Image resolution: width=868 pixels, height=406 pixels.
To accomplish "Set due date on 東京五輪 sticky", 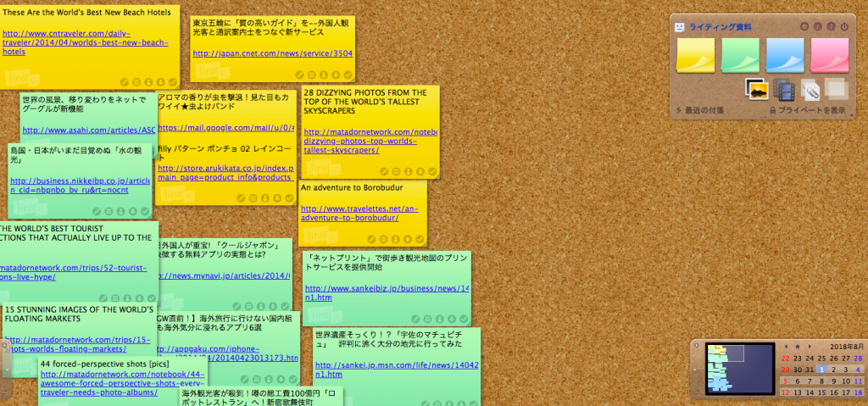I will coord(312,75).
